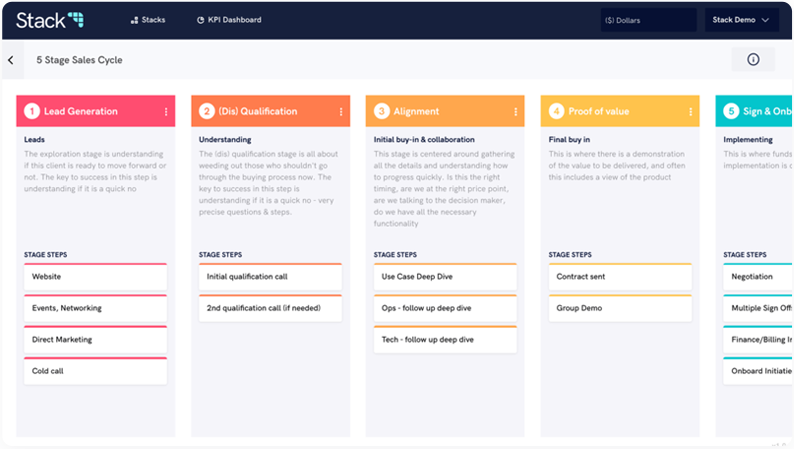Open the ($) Dollars currency selector

647,20
